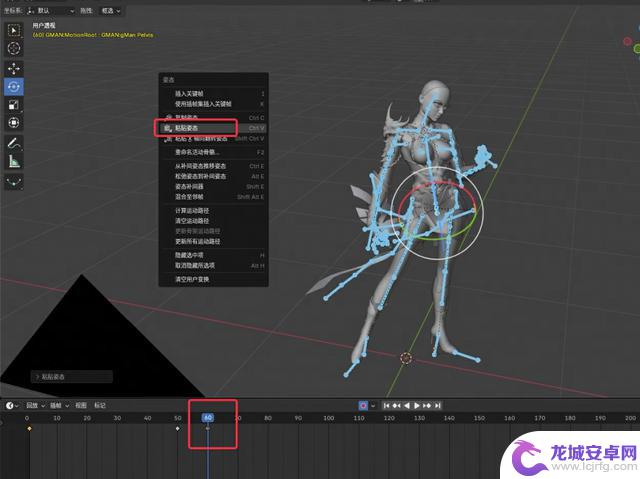Click the red X axis viewport gizmo
This screenshot has height=479, width=640.
coord(628,41)
